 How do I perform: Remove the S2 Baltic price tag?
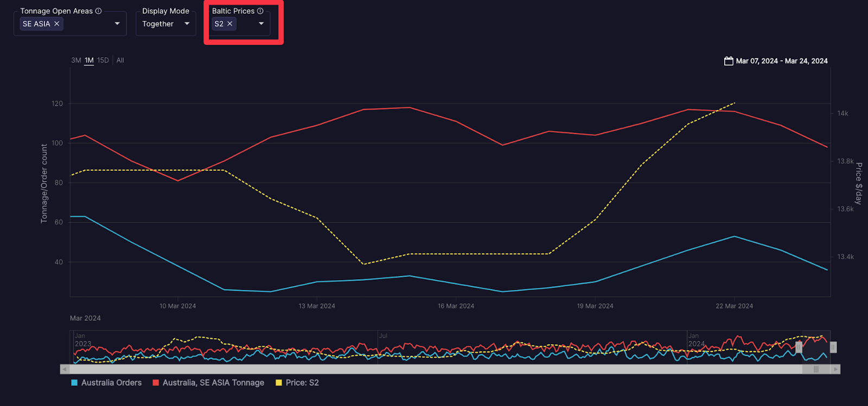230,24
